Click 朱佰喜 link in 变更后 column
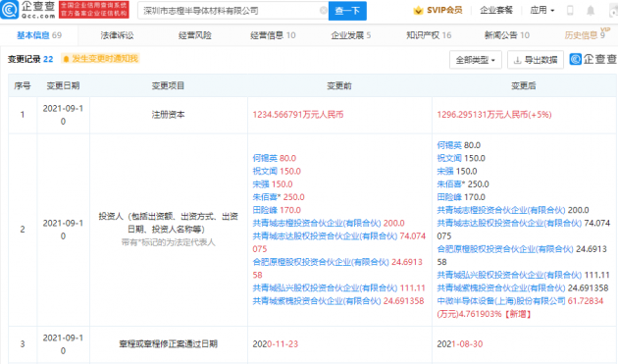Image resolution: width=618 pixels, height=364 pixels. click(x=449, y=184)
